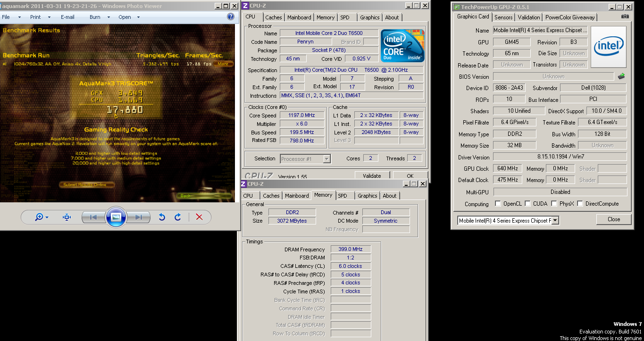The image size is (644, 341).
Task: Click the Driver Version 8.15.10.1994 / Win7 field
Action: tap(560, 157)
